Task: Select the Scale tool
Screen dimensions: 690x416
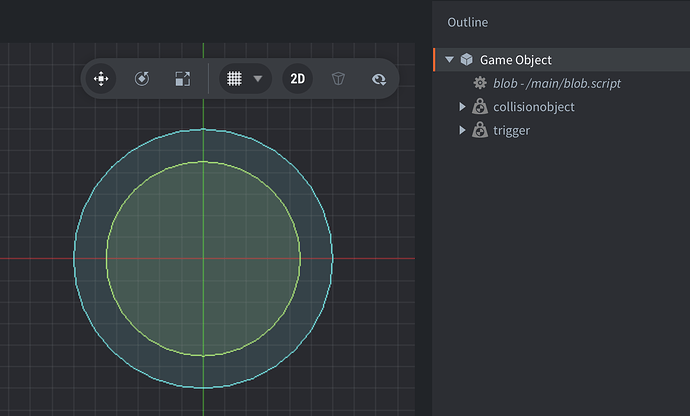Action: click(x=182, y=78)
